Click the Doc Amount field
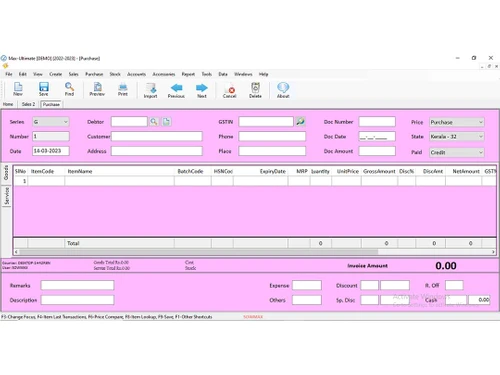This screenshot has width=500, height=375. coord(377,151)
